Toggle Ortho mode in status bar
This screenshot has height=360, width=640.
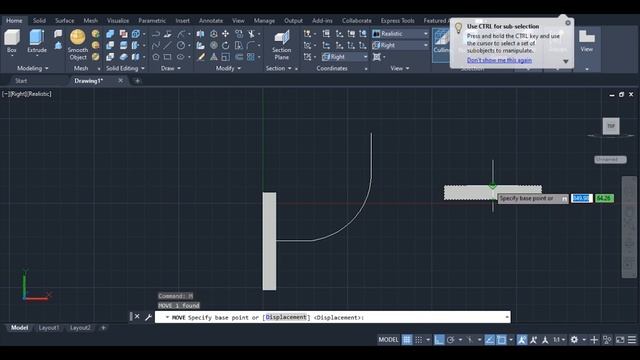click(x=439, y=340)
